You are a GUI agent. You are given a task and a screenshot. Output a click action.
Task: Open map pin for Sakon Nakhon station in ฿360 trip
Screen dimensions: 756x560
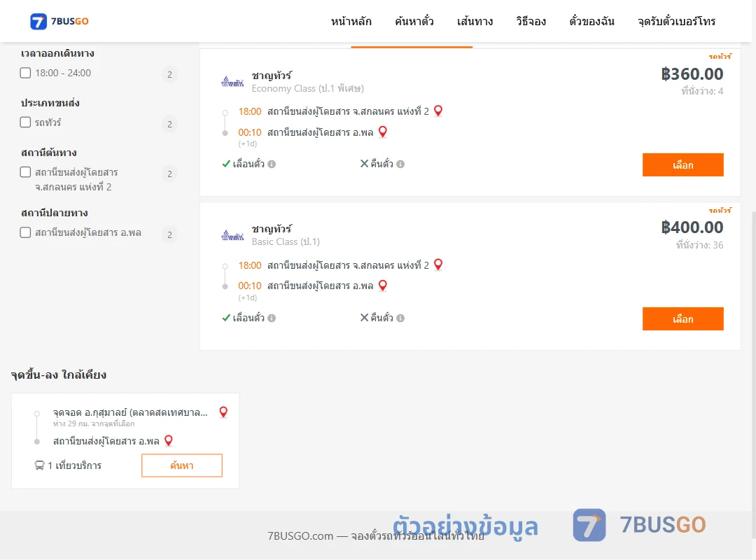438,111
